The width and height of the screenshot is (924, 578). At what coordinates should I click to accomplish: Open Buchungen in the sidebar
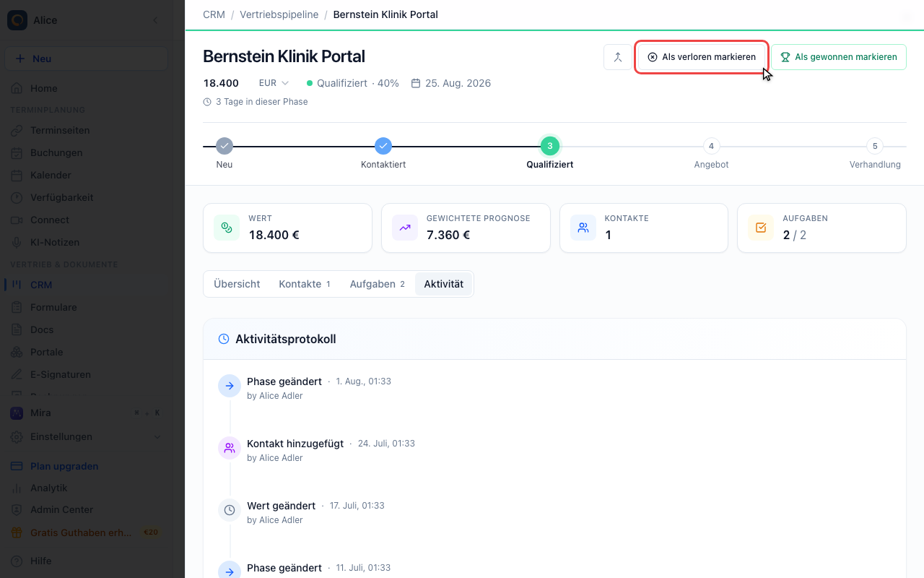pyautogui.click(x=86, y=153)
